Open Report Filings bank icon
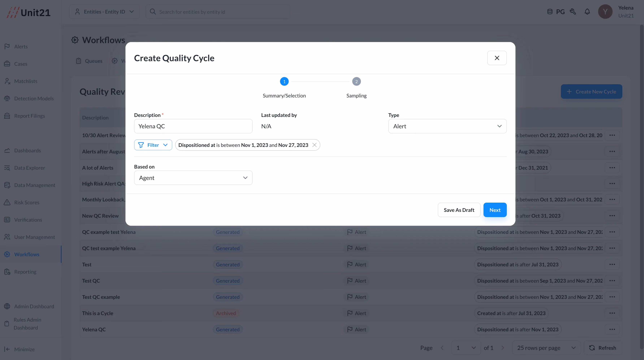 click(x=7, y=116)
